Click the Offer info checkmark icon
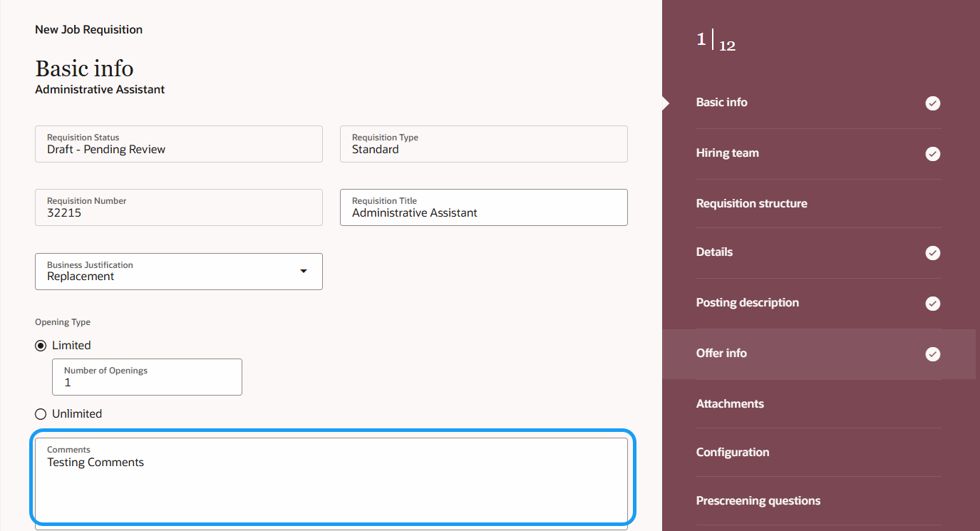The height and width of the screenshot is (531, 980). pyautogui.click(x=932, y=354)
